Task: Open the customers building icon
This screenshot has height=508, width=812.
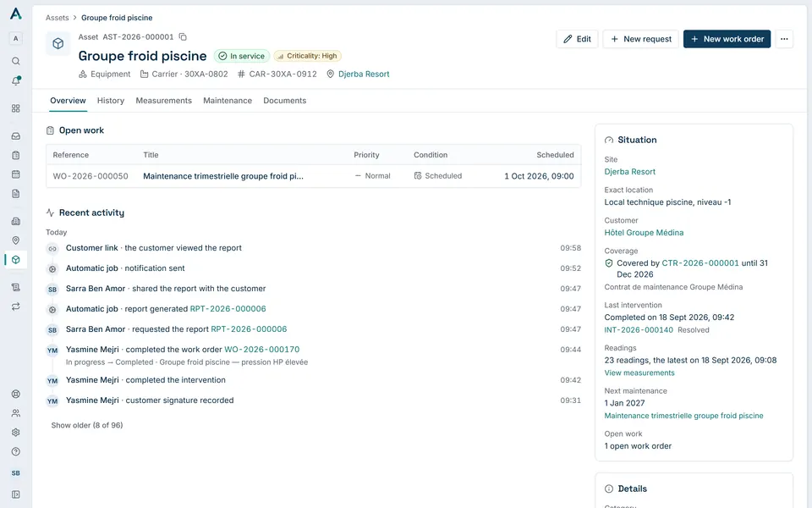Action: pyautogui.click(x=15, y=221)
